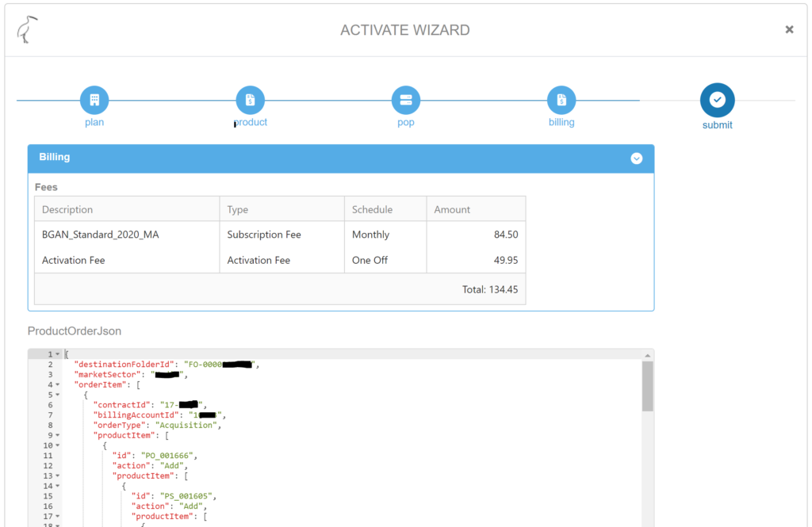Click the JSON editor vertical scrollbar thumb
Viewport: 812px width, 527px height.
[x=648, y=386]
